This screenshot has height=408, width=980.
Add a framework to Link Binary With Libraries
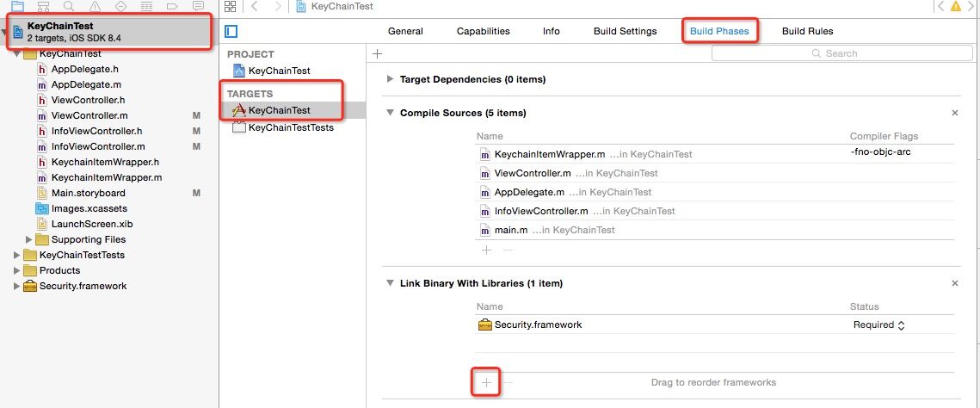486,382
